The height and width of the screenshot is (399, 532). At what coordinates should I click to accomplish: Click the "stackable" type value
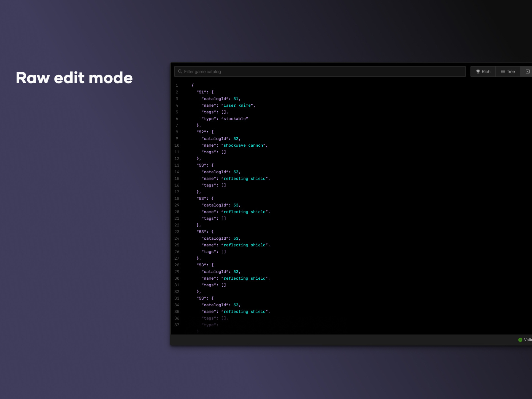coord(235,119)
